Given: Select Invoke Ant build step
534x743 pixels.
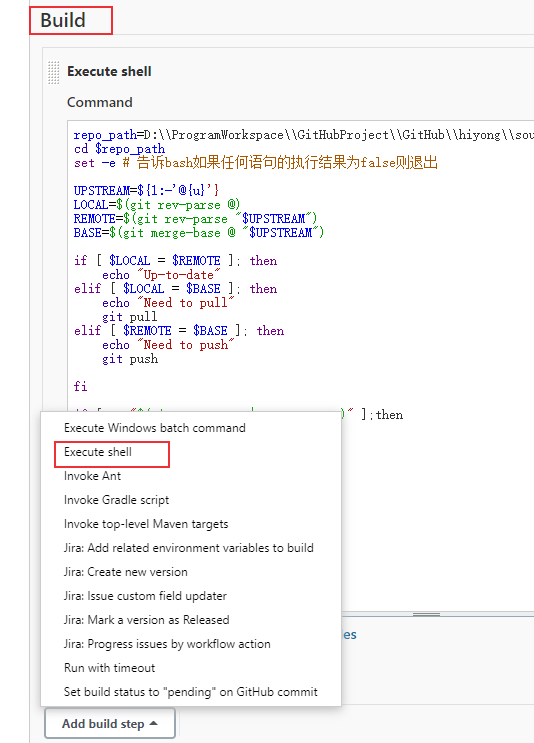Looking at the screenshot, I should click(x=92, y=476).
